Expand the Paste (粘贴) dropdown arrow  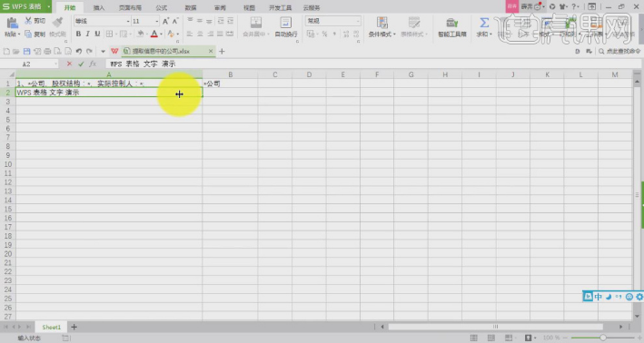pyautogui.click(x=19, y=34)
